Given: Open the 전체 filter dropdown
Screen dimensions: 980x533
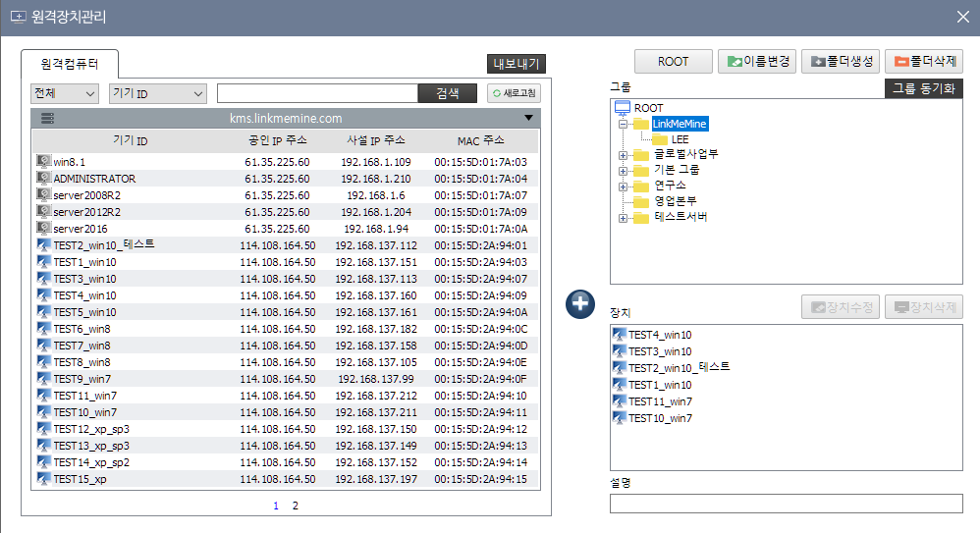Looking at the screenshot, I should pos(65,93).
